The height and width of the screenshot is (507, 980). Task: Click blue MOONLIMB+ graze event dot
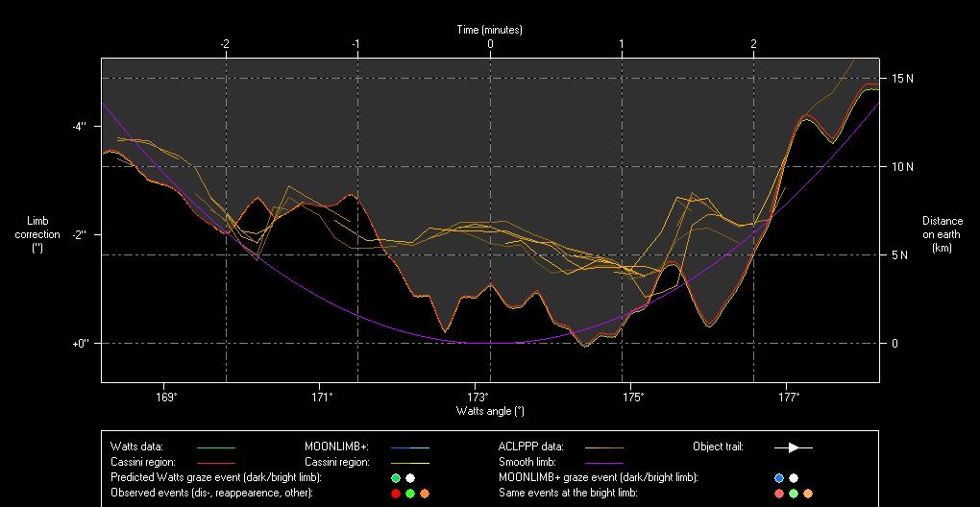[779, 477]
